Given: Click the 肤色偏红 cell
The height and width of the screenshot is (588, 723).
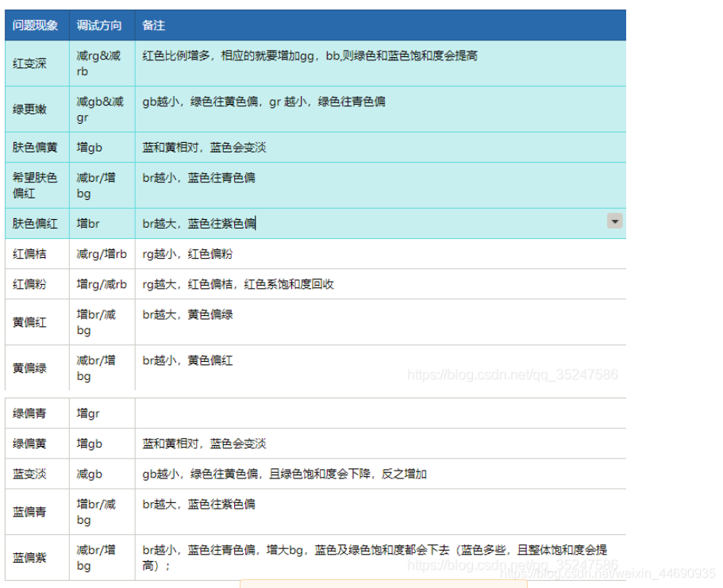Looking at the screenshot, I should [35, 224].
